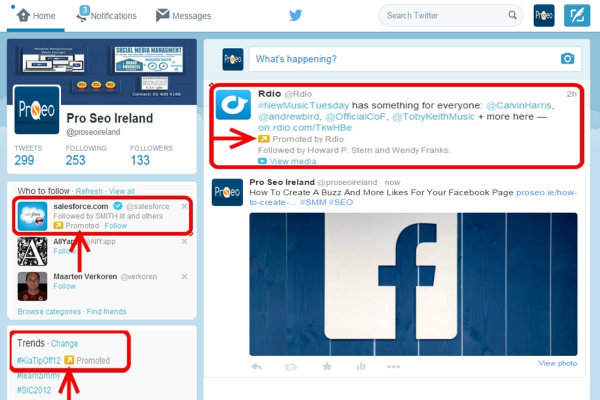Viewport: 600px width, 400px height.
Task: Open Maarten Verkoren avatar
Action: click(33, 286)
